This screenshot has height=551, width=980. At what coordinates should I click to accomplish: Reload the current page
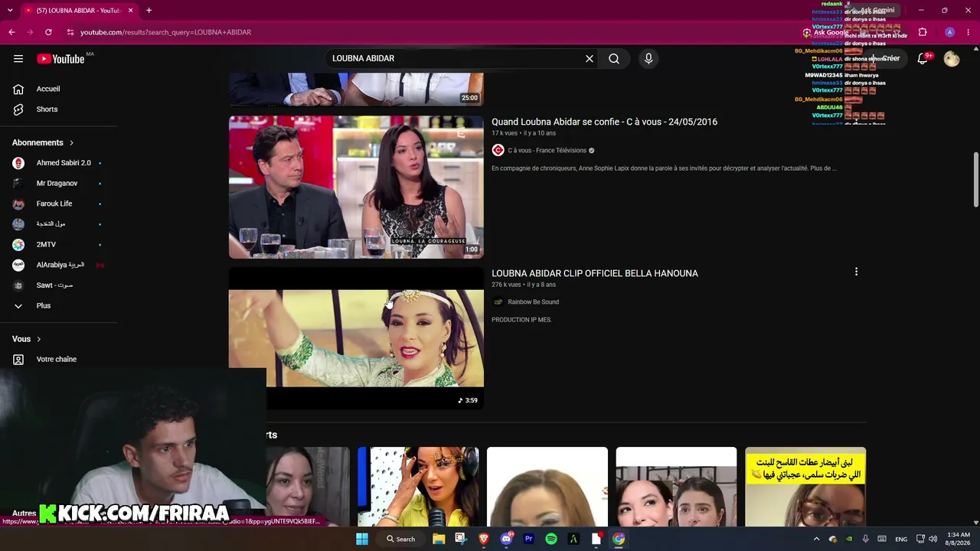(x=48, y=32)
